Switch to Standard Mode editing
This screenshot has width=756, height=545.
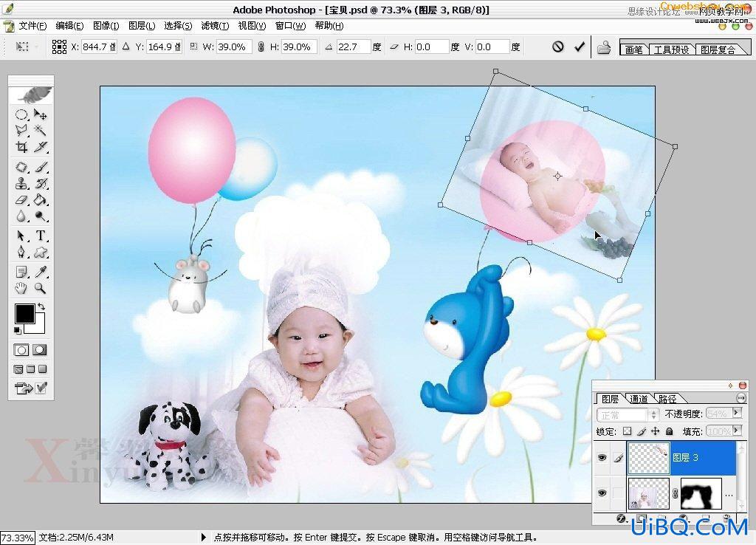21,350
